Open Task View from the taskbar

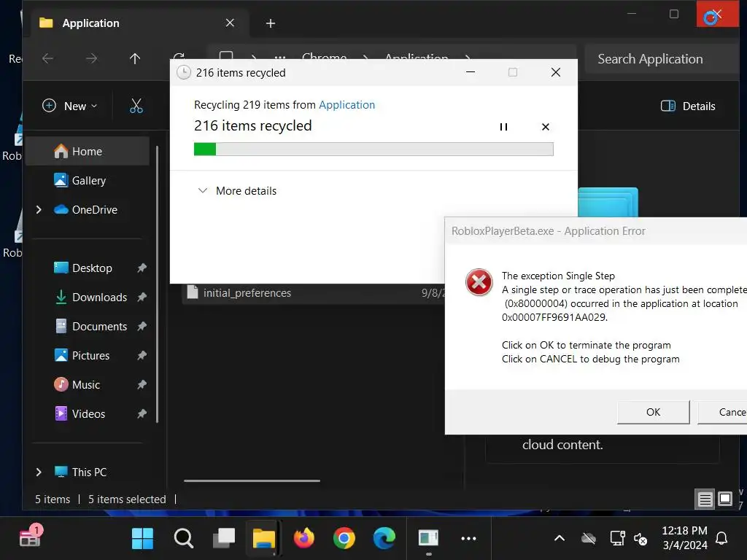click(224, 539)
